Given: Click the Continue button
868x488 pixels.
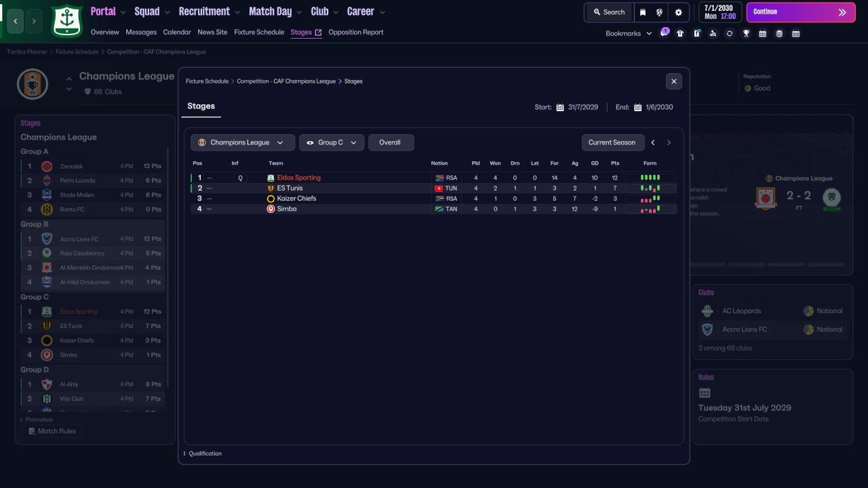Looking at the screenshot, I should coord(801,12).
